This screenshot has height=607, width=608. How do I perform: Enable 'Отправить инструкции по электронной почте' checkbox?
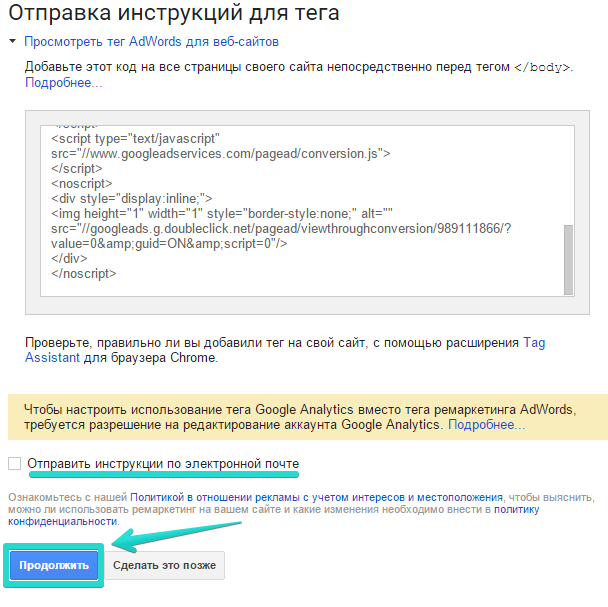coord(14,463)
